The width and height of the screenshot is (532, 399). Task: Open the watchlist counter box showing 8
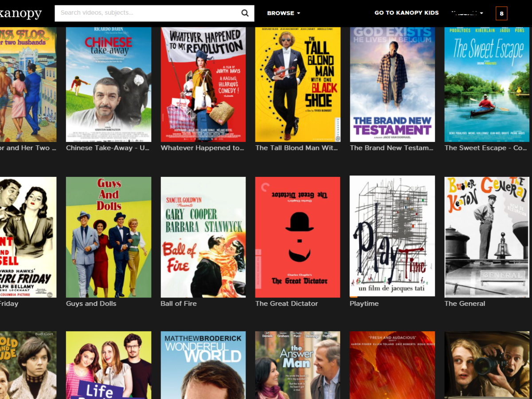[501, 13]
